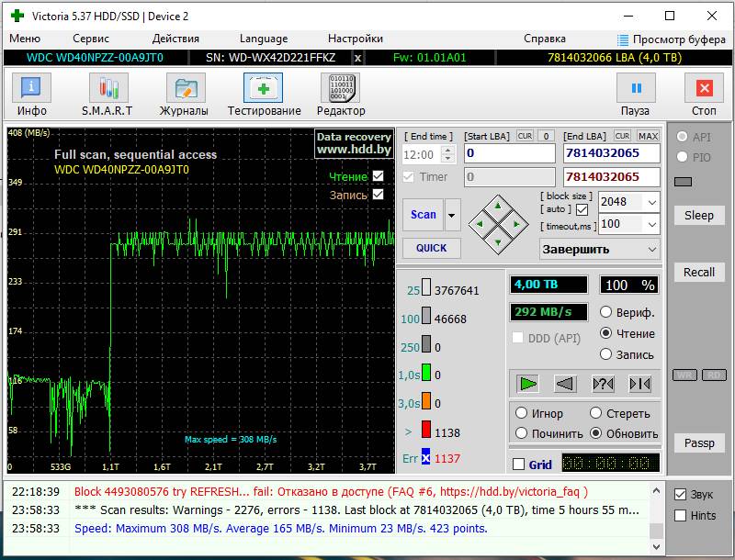Click the green play scan button
The image size is (735, 560).
pyautogui.click(x=527, y=384)
